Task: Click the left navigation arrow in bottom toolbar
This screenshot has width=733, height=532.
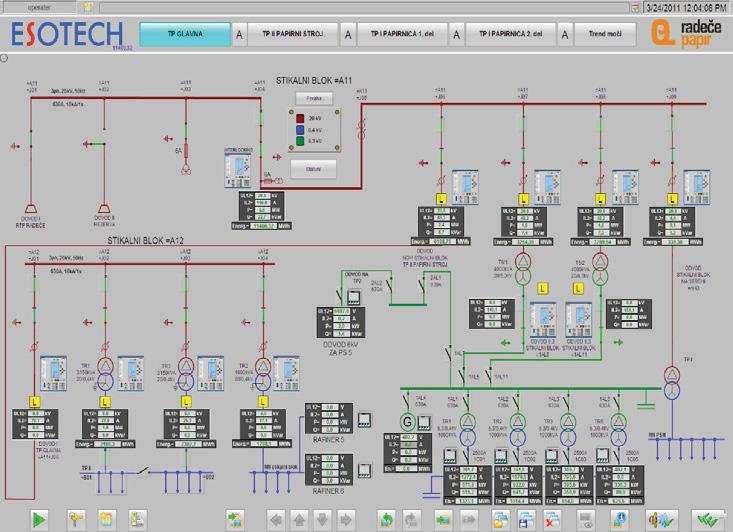Action: click(x=276, y=519)
